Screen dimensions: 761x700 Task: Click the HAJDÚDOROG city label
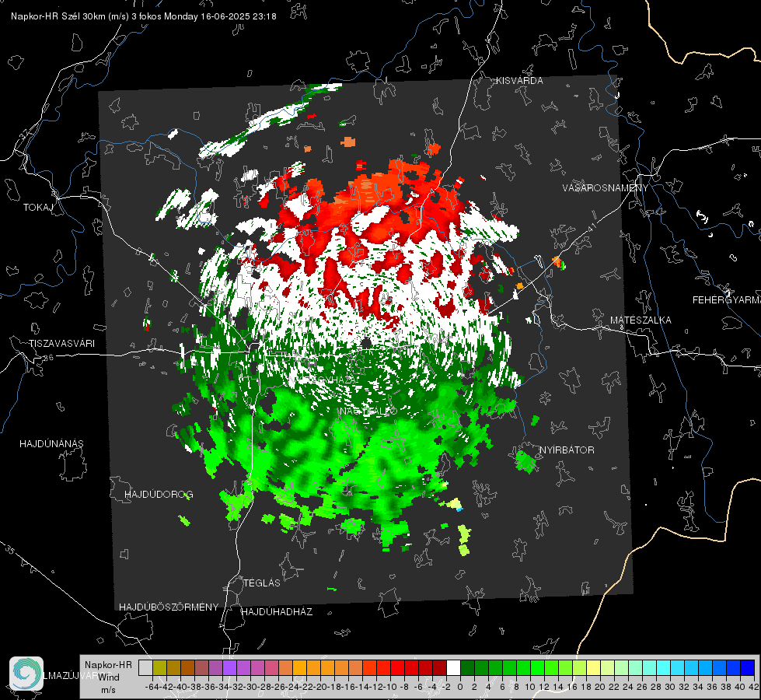[159, 495]
